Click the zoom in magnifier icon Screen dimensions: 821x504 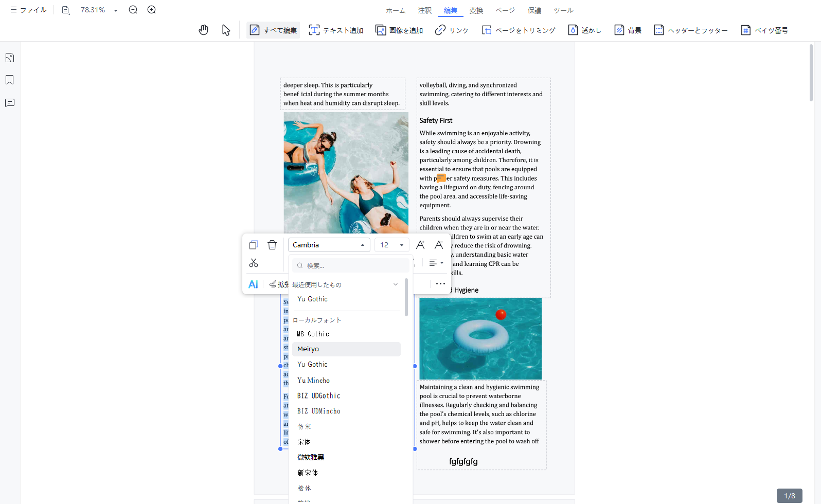pos(152,10)
